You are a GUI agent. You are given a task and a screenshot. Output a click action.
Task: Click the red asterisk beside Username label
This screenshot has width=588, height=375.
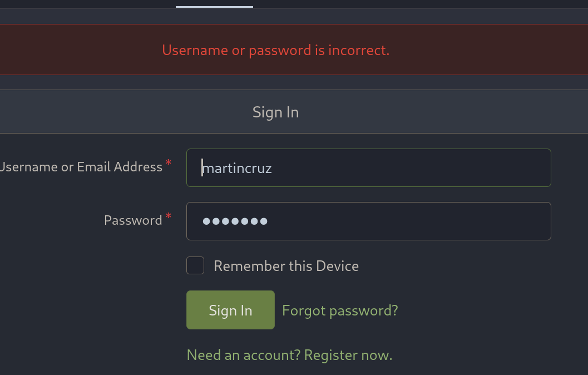coord(168,163)
